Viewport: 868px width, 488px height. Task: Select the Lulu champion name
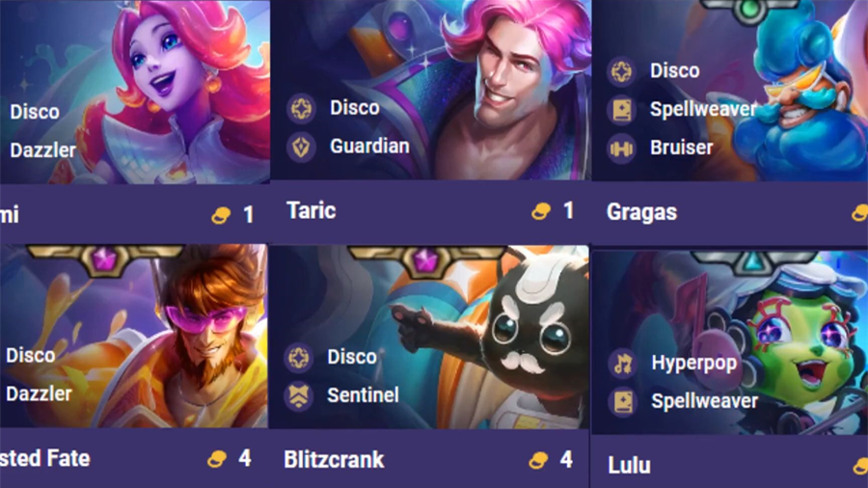click(x=630, y=465)
